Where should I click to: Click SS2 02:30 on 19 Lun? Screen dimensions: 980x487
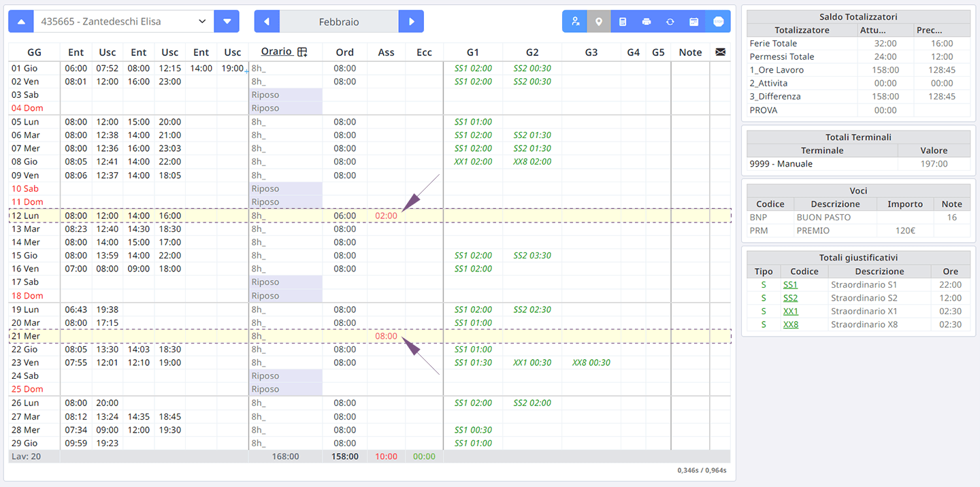click(x=532, y=309)
